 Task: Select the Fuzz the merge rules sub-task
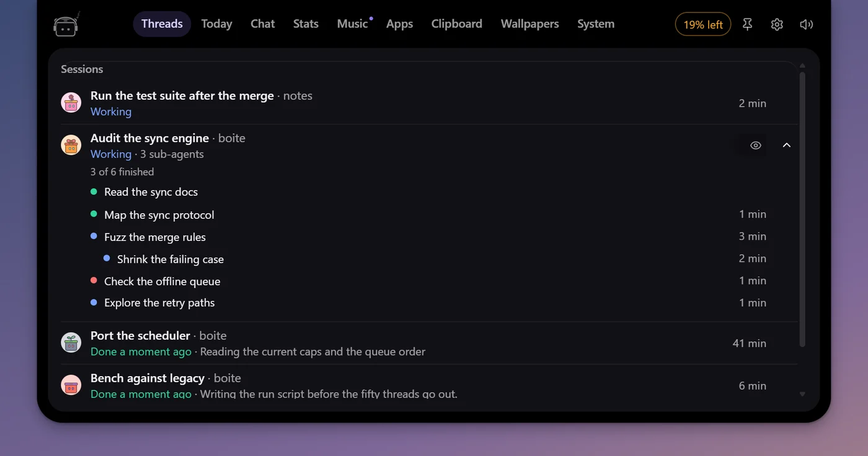coord(428,237)
